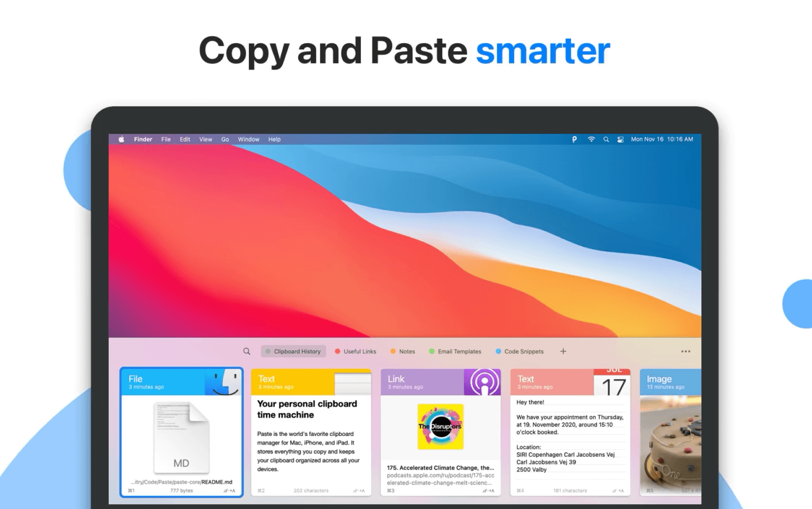812x509 pixels.
Task: Click The Disruptors podcast artwork
Action: pos(440,427)
